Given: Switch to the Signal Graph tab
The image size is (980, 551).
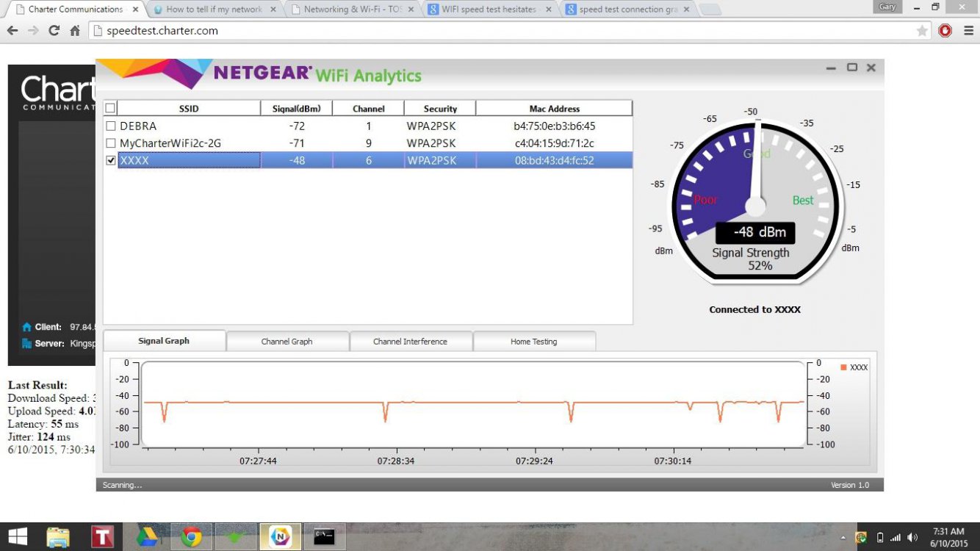Looking at the screenshot, I should coord(164,341).
